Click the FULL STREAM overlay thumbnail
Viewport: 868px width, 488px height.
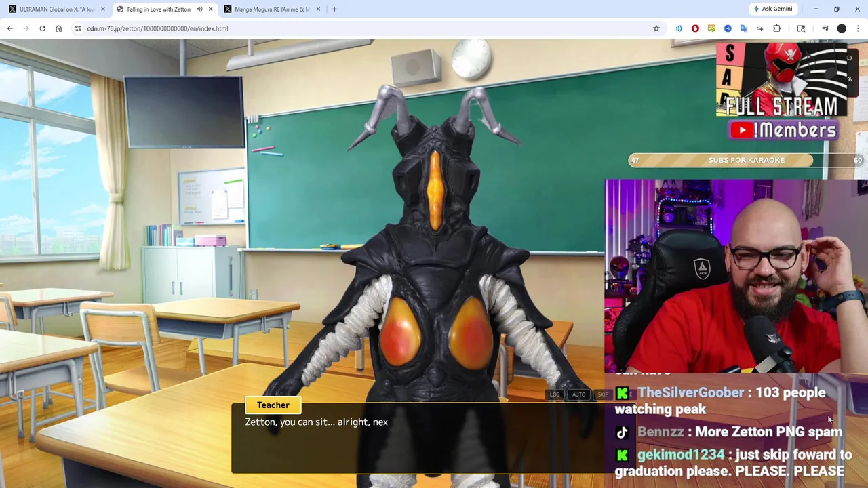point(783,80)
